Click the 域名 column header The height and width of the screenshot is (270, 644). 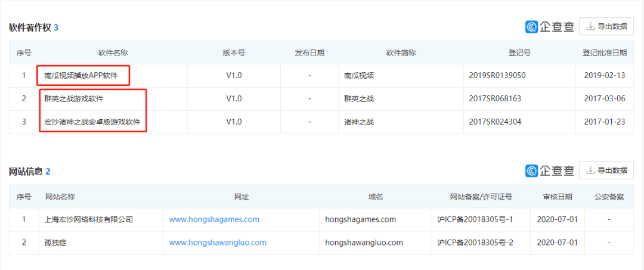(376, 197)
